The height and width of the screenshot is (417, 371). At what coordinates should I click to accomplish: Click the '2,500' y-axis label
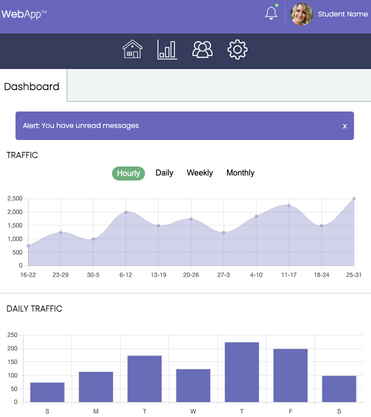point(15,199)
